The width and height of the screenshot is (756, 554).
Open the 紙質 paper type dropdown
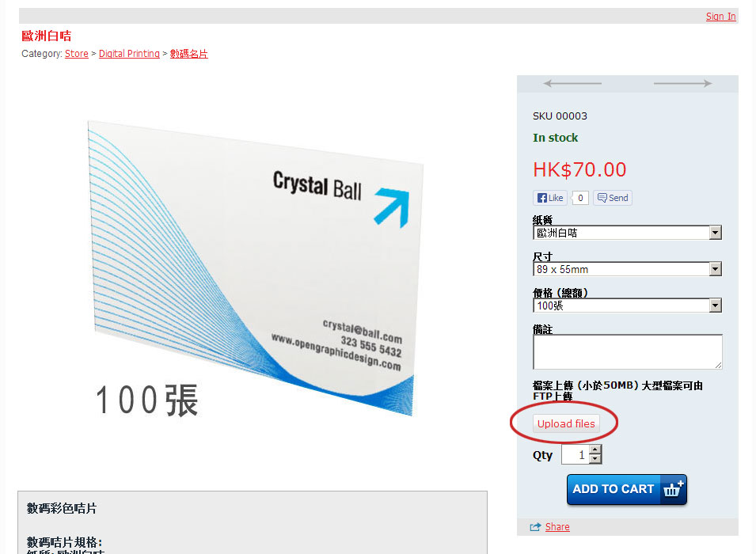(x=627, y=233)
